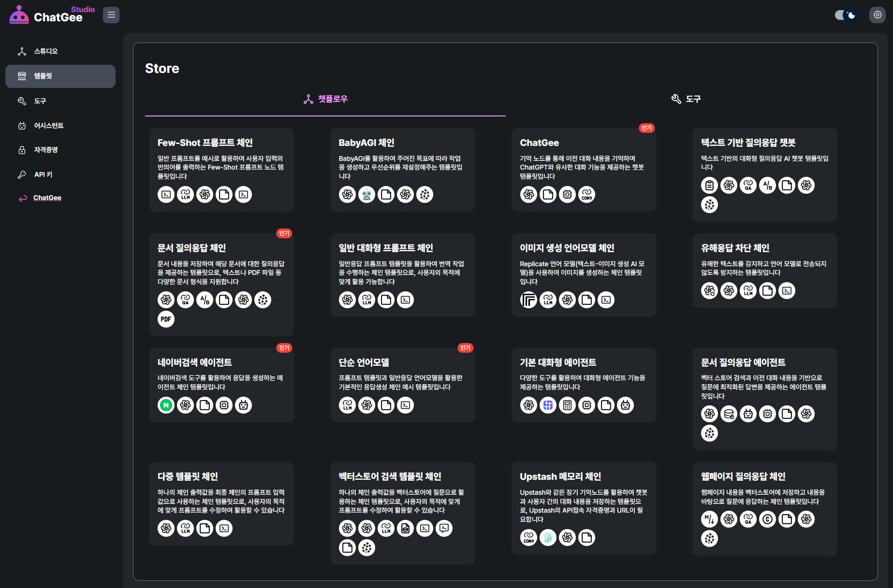
Task: Click the chip icon in ChatGee card
Action: click(567, 195)
